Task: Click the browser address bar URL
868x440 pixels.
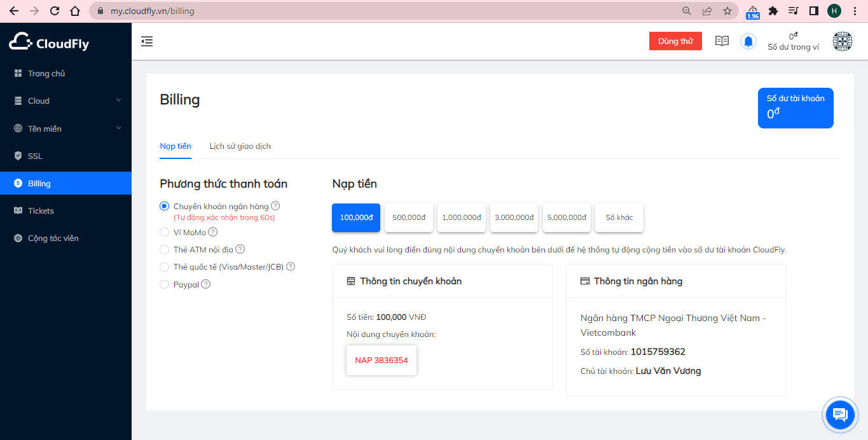Action: coord(153,11)
